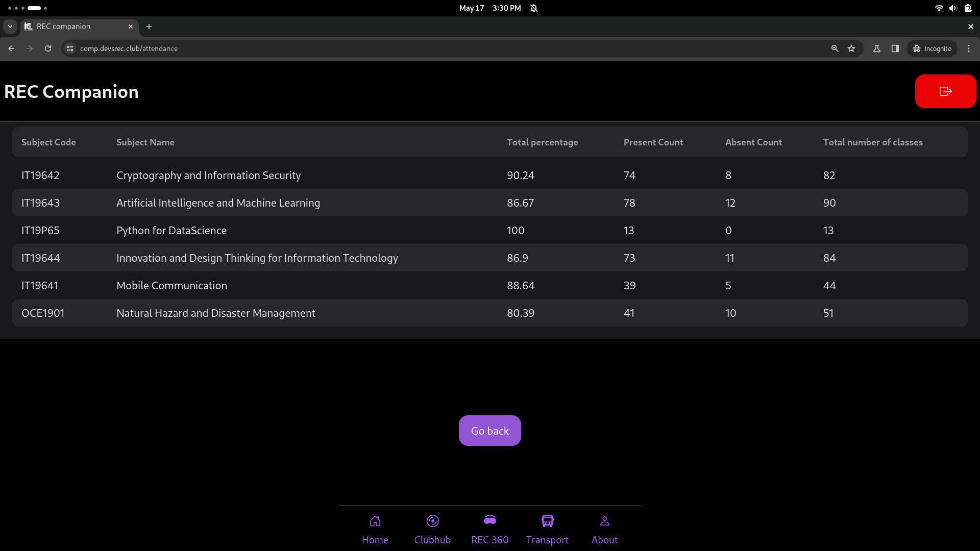Click the Incognito indicator
Image resolution: width=980 pixels, height=551 pixels.
click(932, 48)
